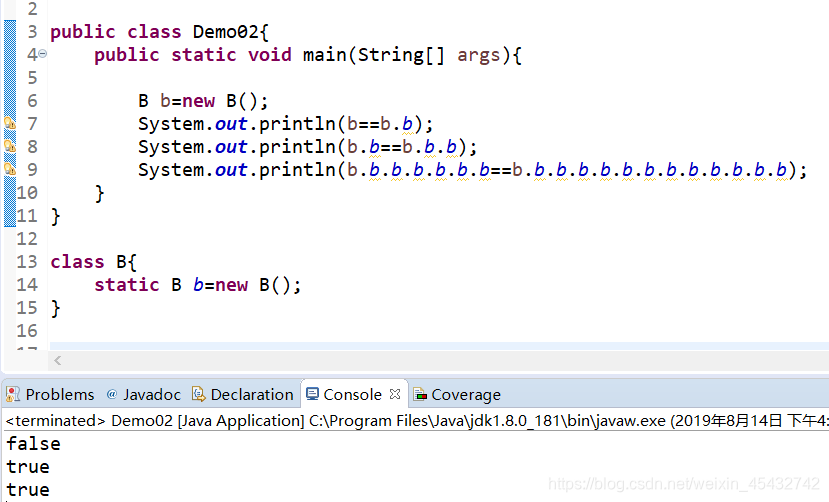Click 'static B b=new B();' on line 14

click(198, 285)
